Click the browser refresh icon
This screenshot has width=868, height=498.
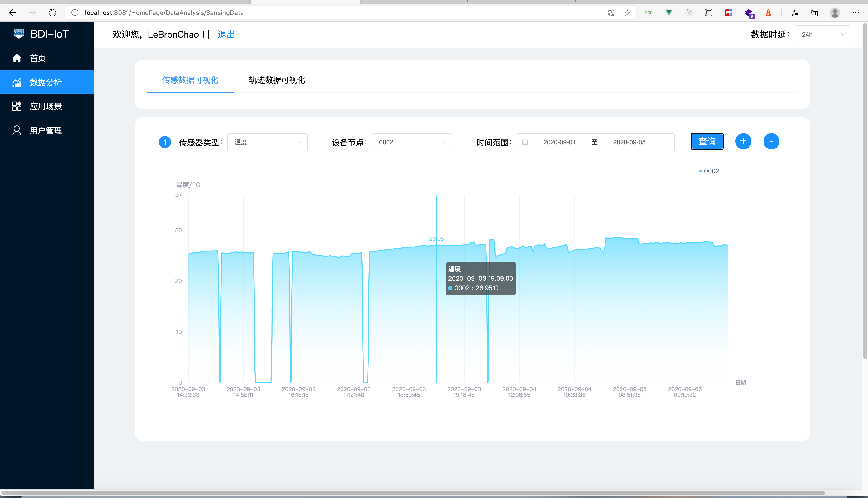pos(52,13)
